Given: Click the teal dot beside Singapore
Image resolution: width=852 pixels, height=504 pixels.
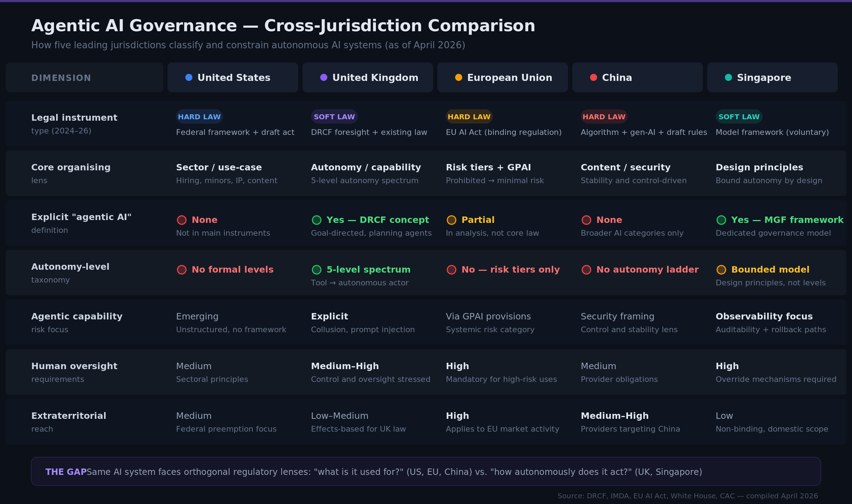Looking at the screenshot, I should coord(728,77).
